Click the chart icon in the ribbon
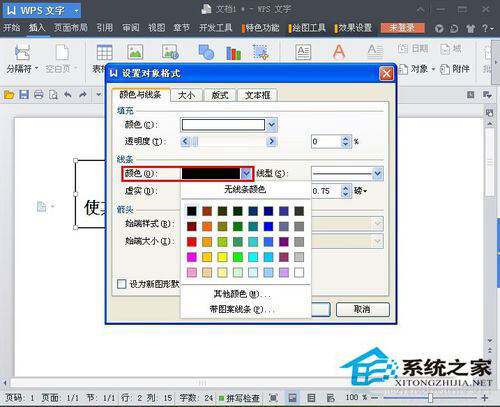Viewport: 500px width, 407px height. pos(233,53)
